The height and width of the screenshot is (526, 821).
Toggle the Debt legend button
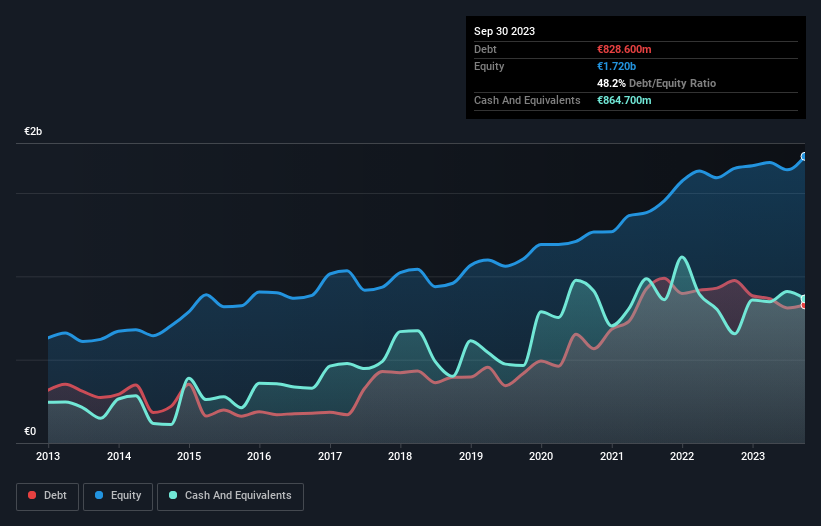[x=48, y=496]
